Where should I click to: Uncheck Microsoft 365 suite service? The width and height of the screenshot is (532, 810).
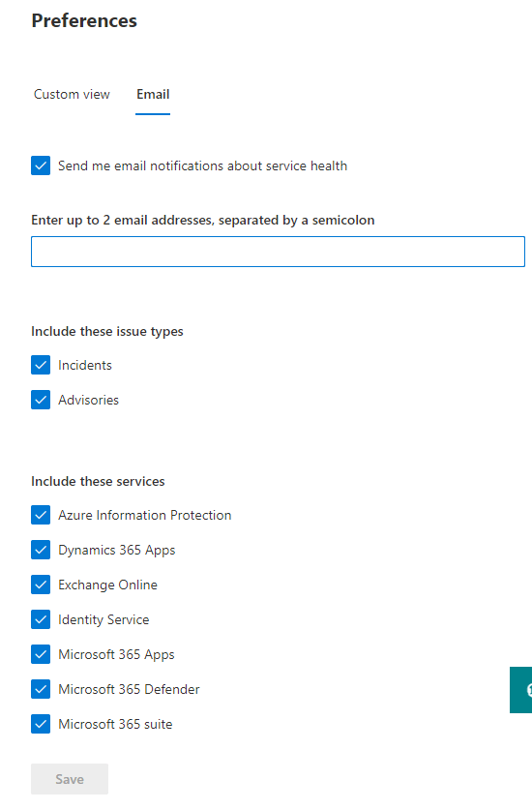click(41, 724)
